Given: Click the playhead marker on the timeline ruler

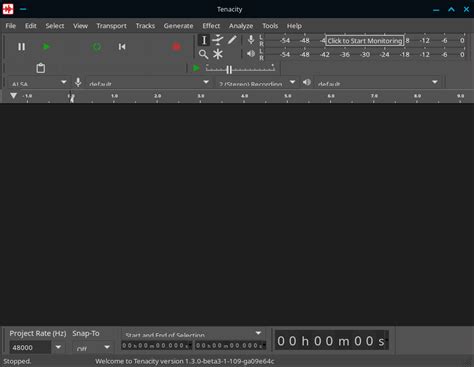Looking at the screenshot, I should [71, 97].
